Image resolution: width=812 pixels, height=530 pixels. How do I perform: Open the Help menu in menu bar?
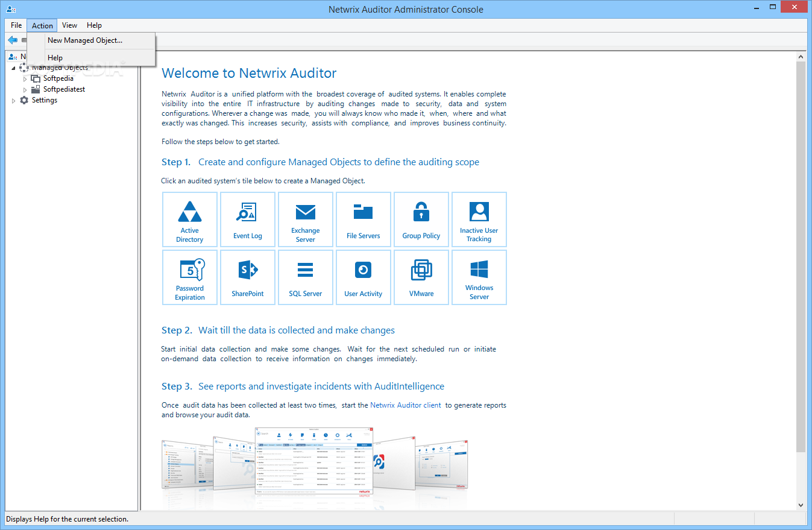coord(94,25)
